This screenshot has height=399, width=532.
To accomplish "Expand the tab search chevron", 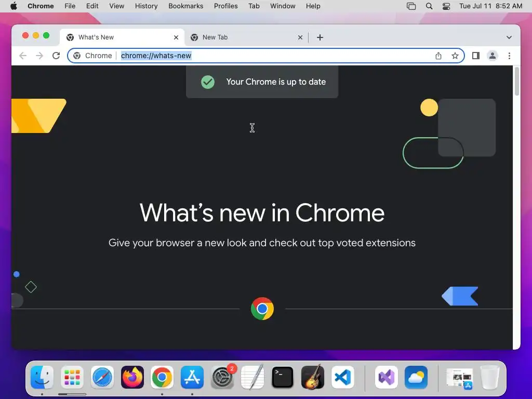I will pyautogui.click(x=509, y=37).
